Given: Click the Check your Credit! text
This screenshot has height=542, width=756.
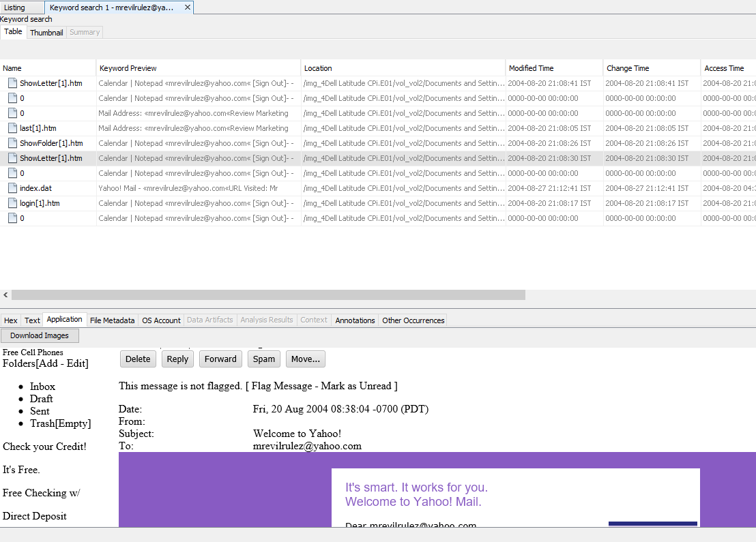Looking at the screenshot, I should pos(44,447).
